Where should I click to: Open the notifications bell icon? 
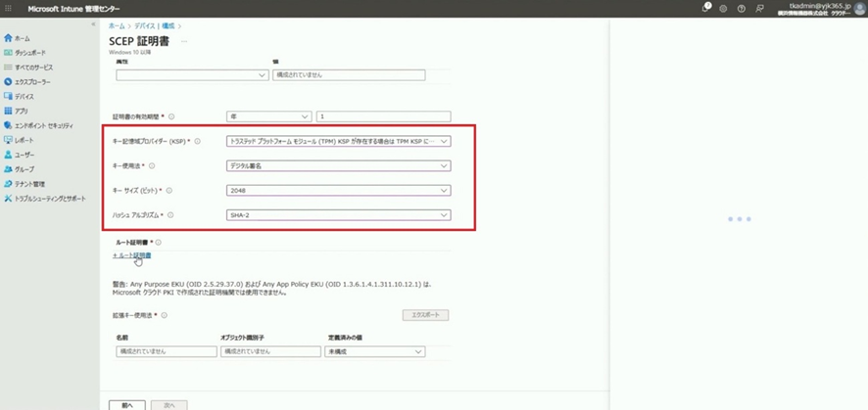click(x=705, y=8)
